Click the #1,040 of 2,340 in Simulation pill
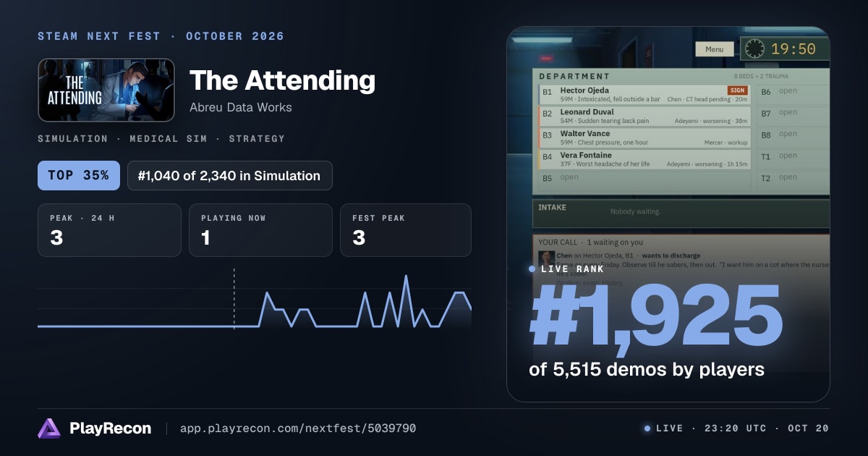 pos(230,176)
